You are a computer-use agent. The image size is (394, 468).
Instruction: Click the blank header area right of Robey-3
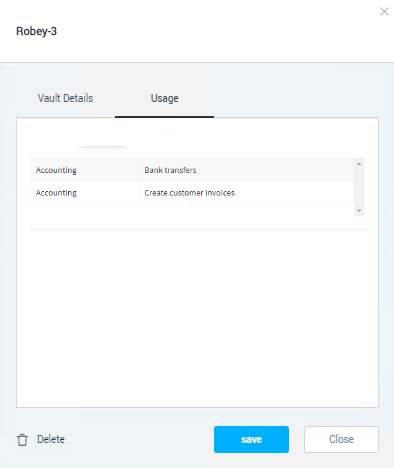pyautogui.click(x=217, y=31)
